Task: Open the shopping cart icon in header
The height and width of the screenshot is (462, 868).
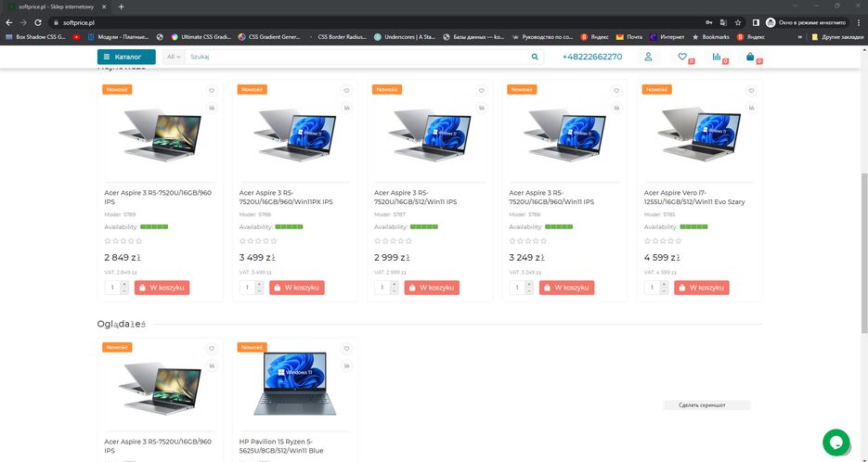Action: tap(750, 57)
